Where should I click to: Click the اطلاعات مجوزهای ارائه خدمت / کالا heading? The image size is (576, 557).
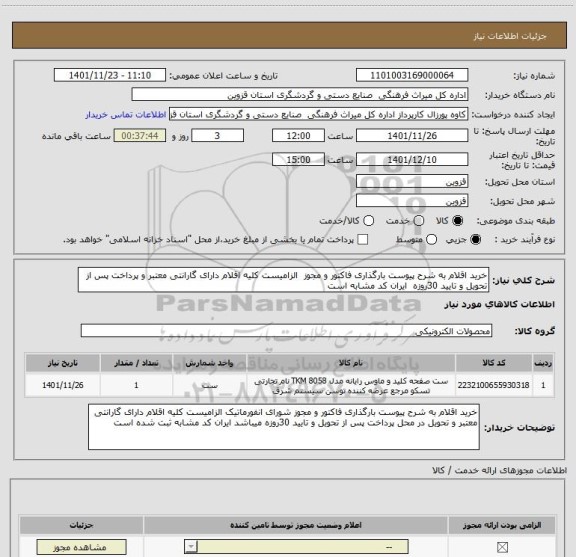click(500, 470)
